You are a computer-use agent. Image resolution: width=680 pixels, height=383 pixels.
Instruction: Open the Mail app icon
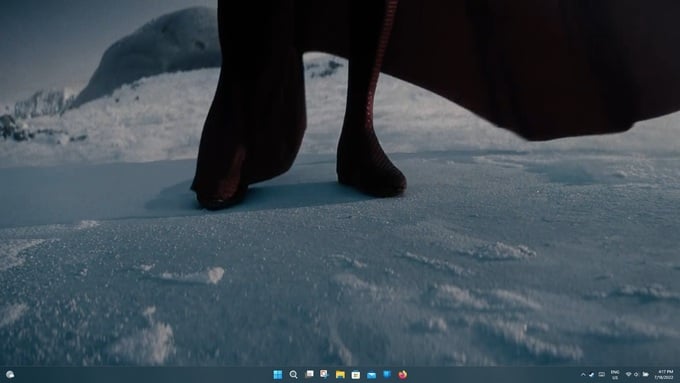click(x=371, y=375)
